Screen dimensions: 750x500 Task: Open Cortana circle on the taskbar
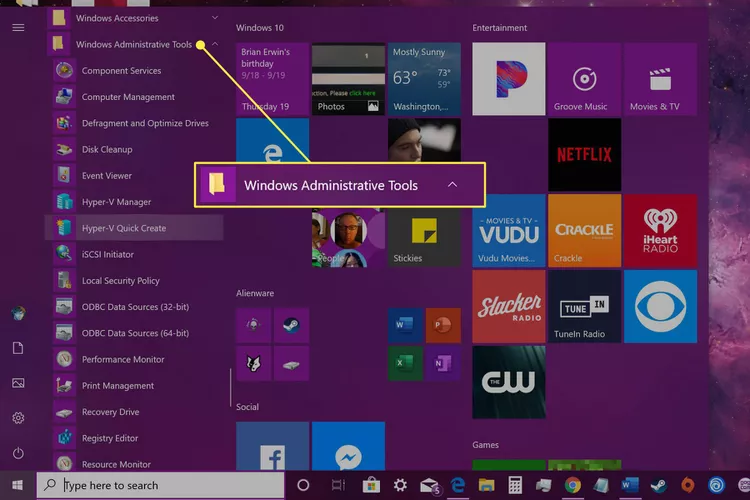tap(303, 485)
